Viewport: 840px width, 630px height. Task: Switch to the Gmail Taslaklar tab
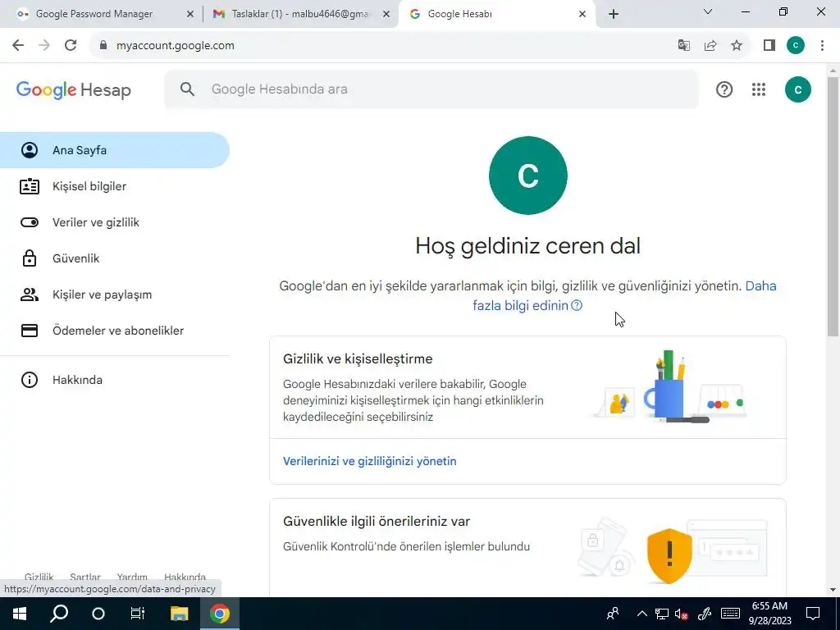(x=300, y=14)
